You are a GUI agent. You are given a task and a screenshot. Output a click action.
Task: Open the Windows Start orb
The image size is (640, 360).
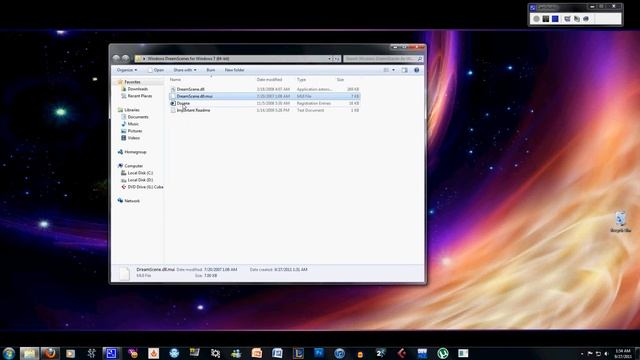click(9, 353)
